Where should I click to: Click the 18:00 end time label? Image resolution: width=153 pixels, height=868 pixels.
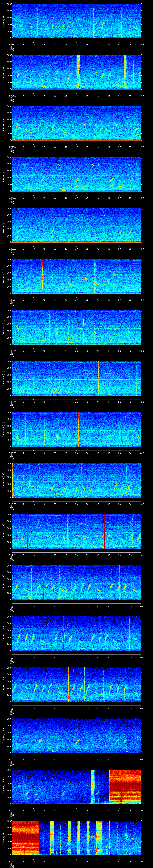tap(141, 861)
